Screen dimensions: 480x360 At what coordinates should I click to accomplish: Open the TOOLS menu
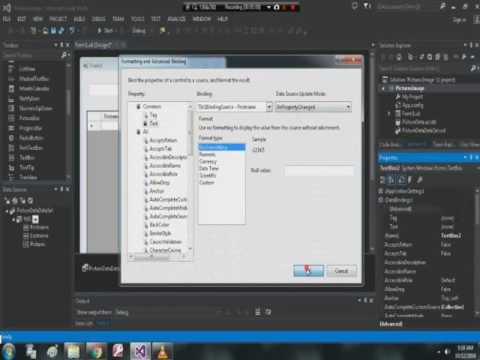point(137,19)
